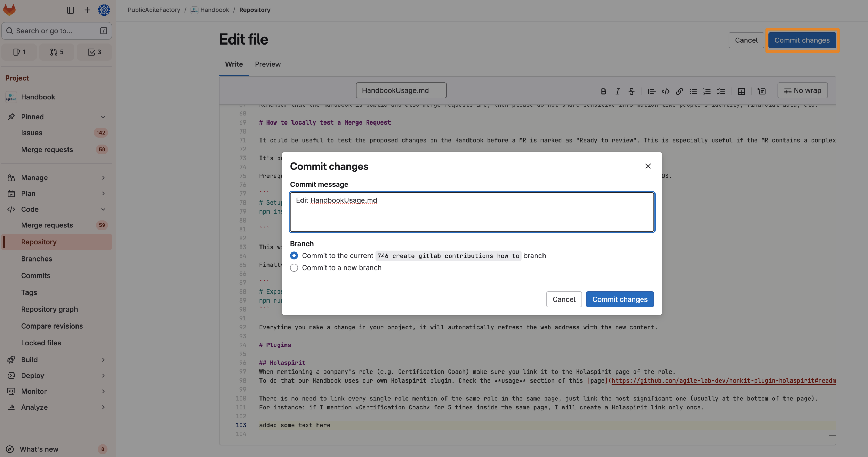Open the Handbook project name in sidebar

[x=38, y=97]
